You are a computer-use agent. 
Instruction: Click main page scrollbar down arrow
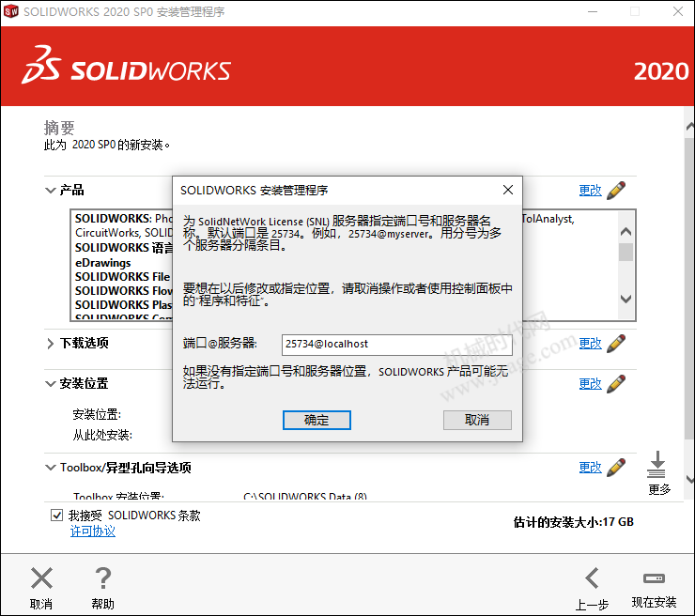click(x=689, y=479)
